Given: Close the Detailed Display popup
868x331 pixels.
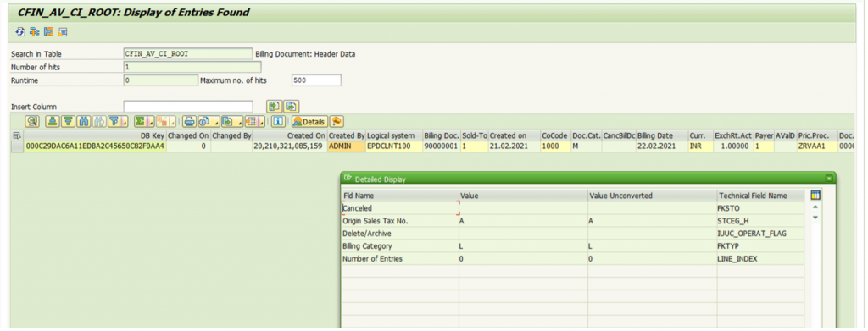Looking at the screenshot, I should tap(829, 178).
